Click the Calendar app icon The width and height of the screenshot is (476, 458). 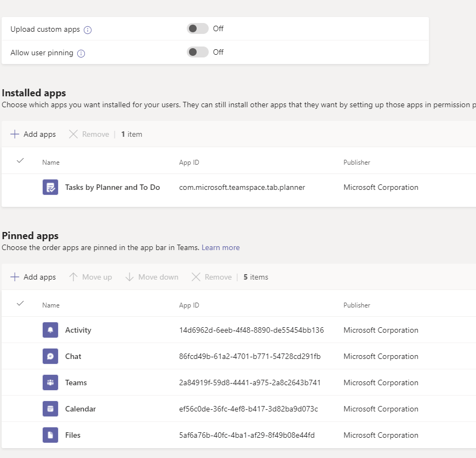[x=50, y=409]
